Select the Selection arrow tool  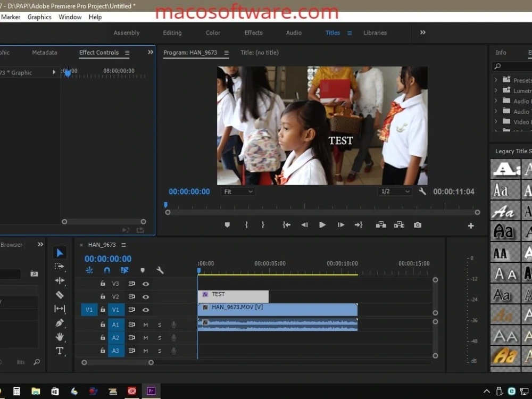pyautogui.click(x=60, y=253)
